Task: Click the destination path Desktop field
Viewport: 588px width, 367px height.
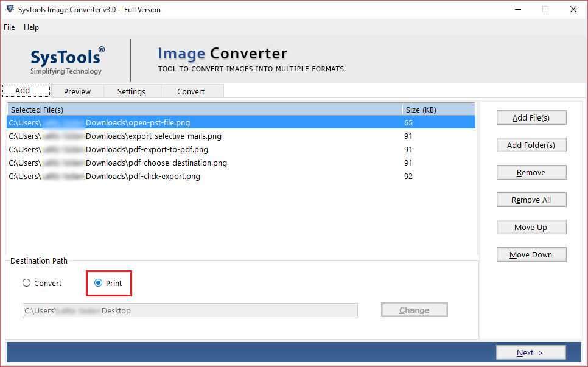Action: (x=190, y=311)
